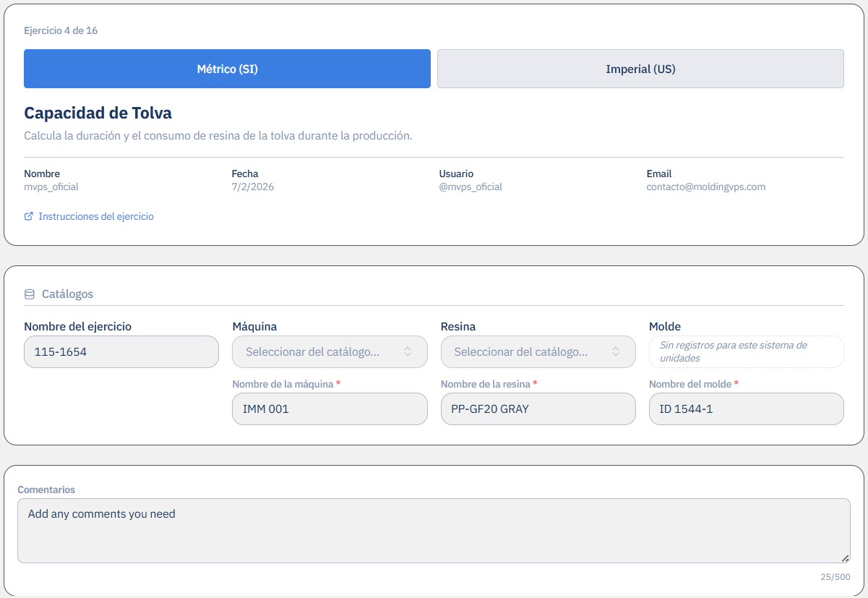Edit Nombre del molde field ID 1544-1
This screenshot has width=868, height=598.
point(746,409)
